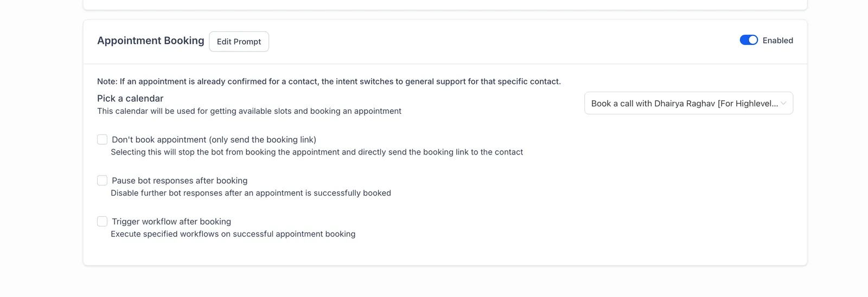Click the Edit Prompt button
This screenshot has height=297, width=868.
click(x=239, y=42)
